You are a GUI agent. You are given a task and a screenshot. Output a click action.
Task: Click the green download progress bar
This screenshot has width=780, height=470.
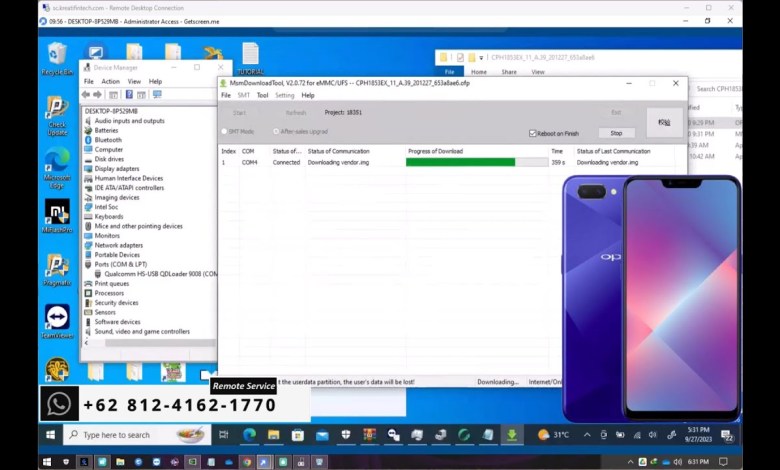[460, 162]
